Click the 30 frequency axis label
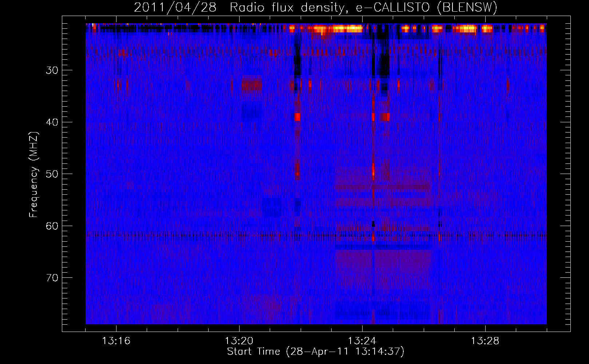 point(52,70)
